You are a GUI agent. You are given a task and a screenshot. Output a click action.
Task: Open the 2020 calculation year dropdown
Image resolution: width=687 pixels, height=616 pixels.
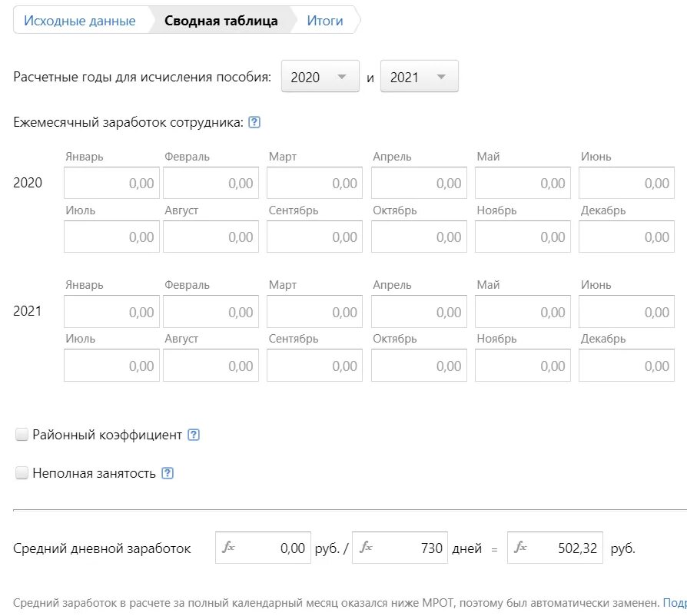(x=320, y=77)
